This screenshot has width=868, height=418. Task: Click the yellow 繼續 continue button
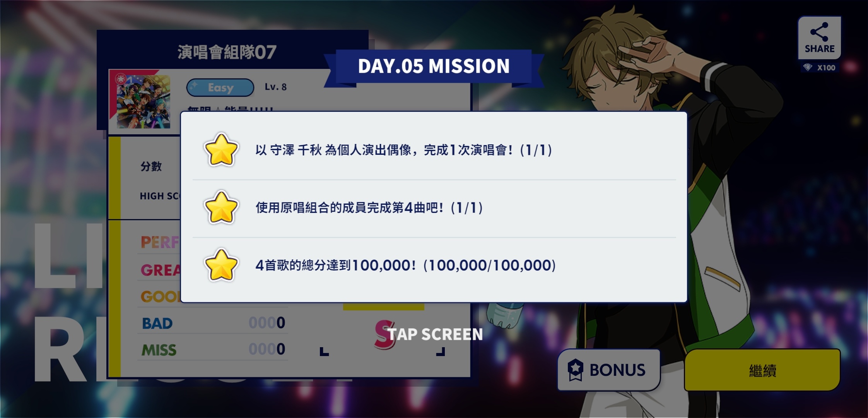click(x=762, y=370)
